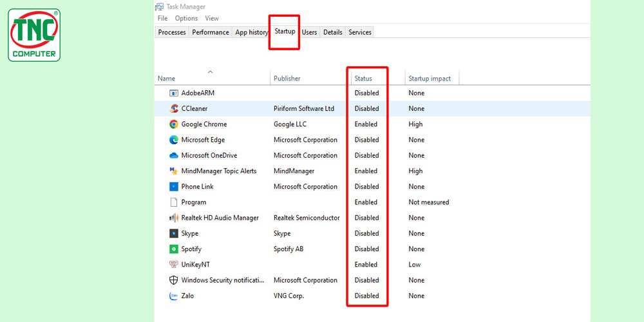Select the AdobeARM row name
Image resolution: width=644 pixels, height=322 pixels.
198,93
